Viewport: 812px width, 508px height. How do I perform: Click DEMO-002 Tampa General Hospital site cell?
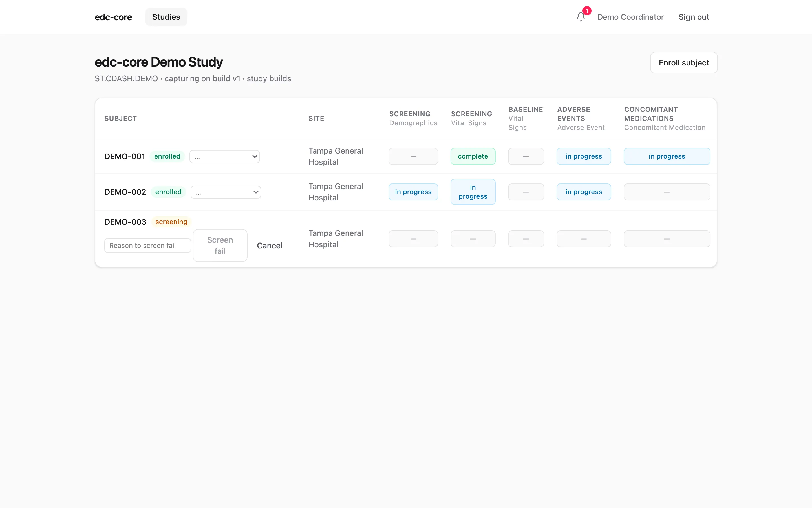(x=336, y=192)
